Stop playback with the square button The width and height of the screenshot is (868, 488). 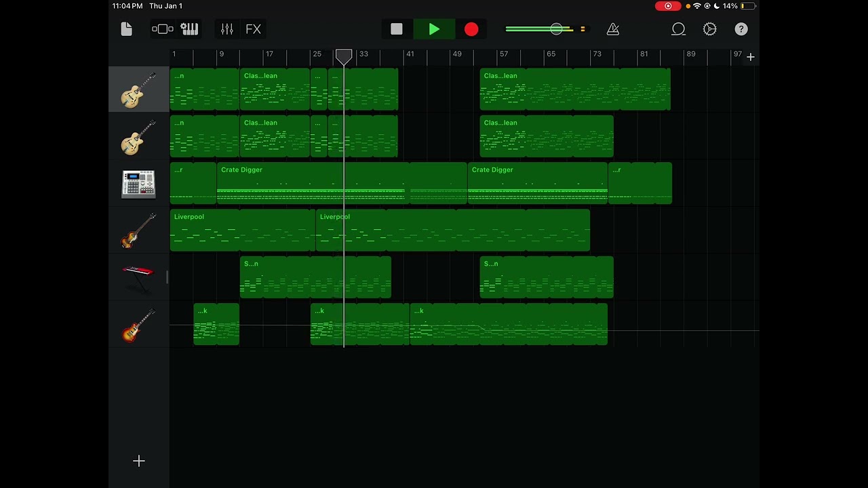point(397,29)
